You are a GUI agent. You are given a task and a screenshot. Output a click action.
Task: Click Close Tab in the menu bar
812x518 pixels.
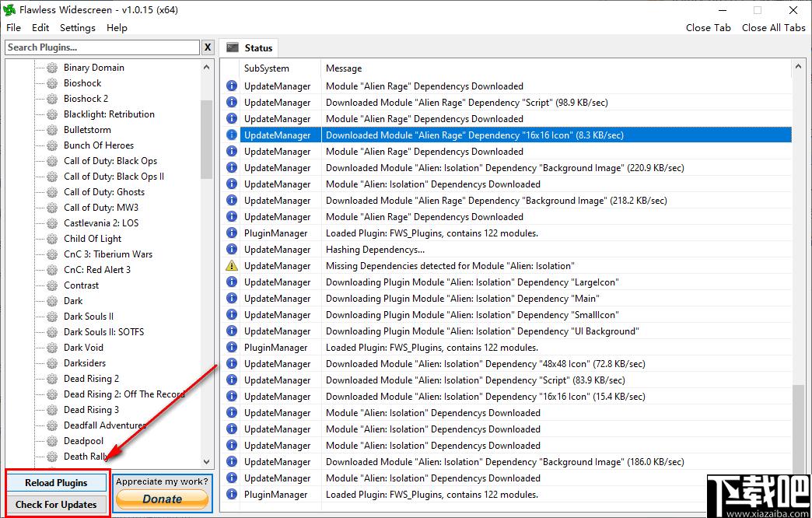coord(708,27)
